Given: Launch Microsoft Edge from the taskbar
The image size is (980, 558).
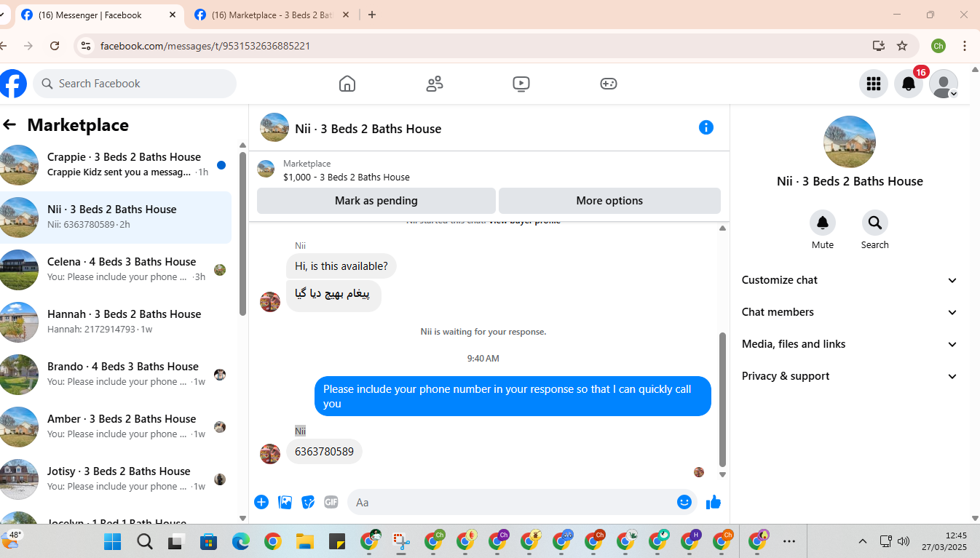Looking at the screenshot, I should (241, 541).
